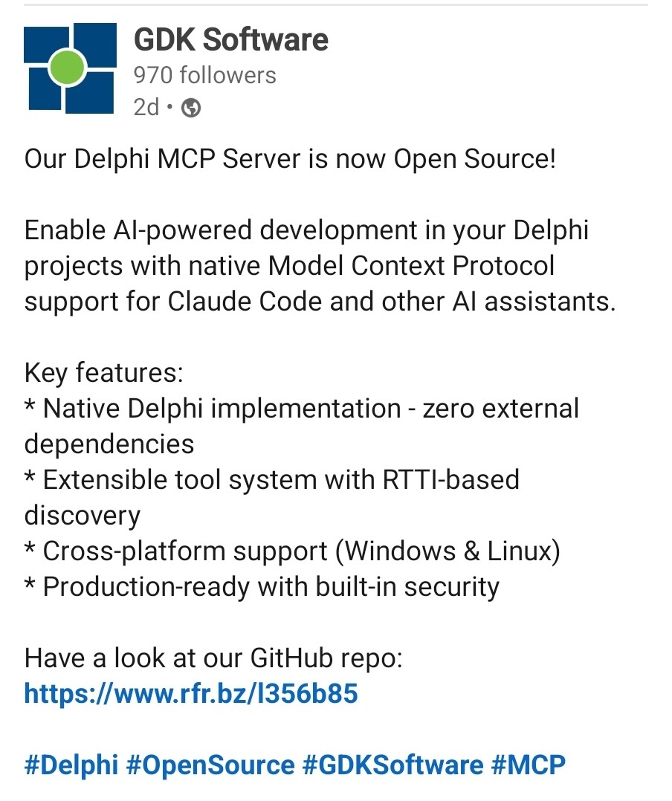Click the globe public visibility icon
The image size is (672, 801).
pos(192,108)
